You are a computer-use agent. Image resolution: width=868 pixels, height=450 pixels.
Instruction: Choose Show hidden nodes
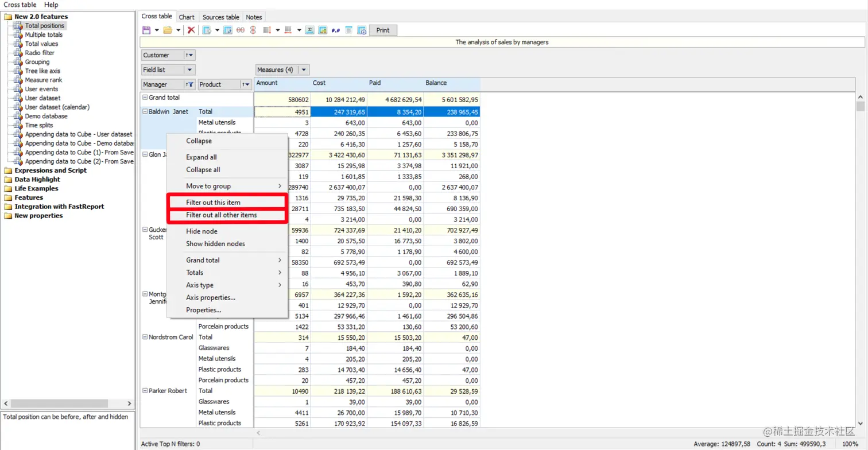(x=227, y=244)
